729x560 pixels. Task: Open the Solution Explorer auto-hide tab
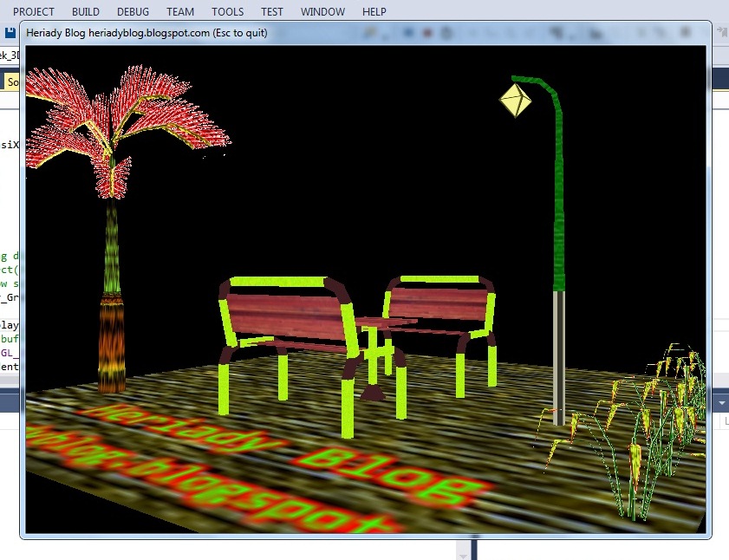(11, 81)
